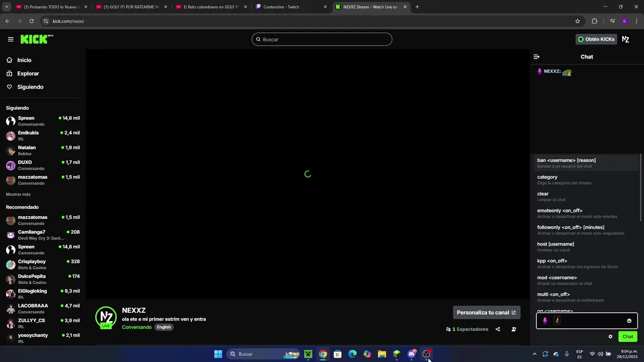Show hidden system tray icons

pos(534,354)
